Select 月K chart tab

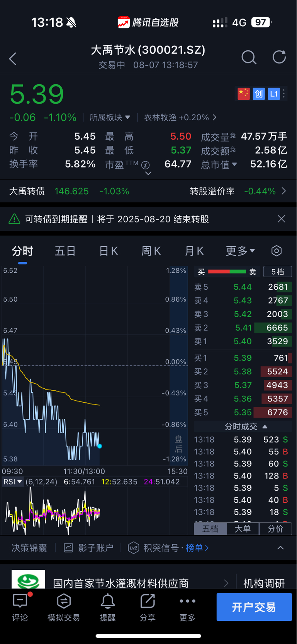(194, 251)
